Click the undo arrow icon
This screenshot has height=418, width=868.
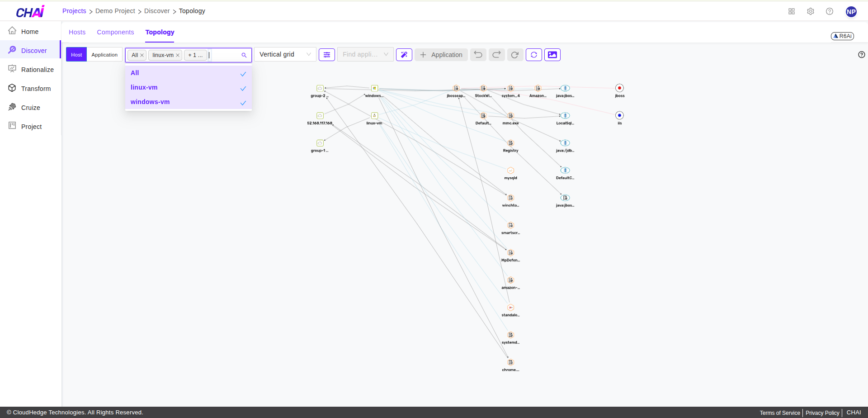(478, 54)
